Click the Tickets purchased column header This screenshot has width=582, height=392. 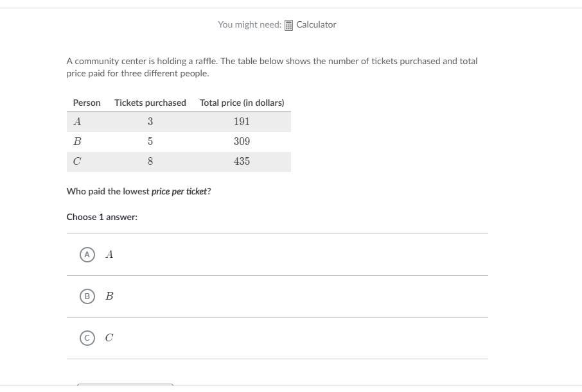tap(150, 103)
